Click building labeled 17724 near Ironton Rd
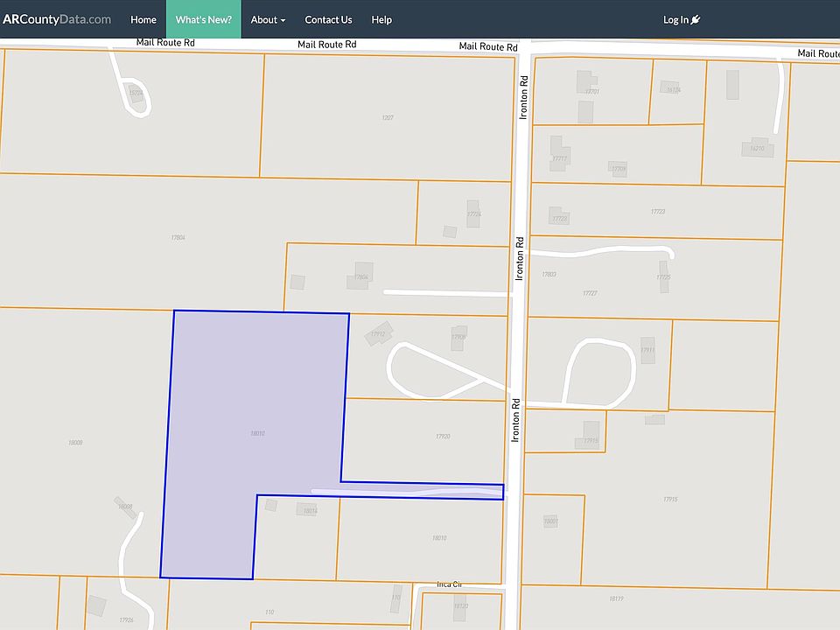Image resolution: width=840 pixels, height=630 pixels. tap(473, 213)
